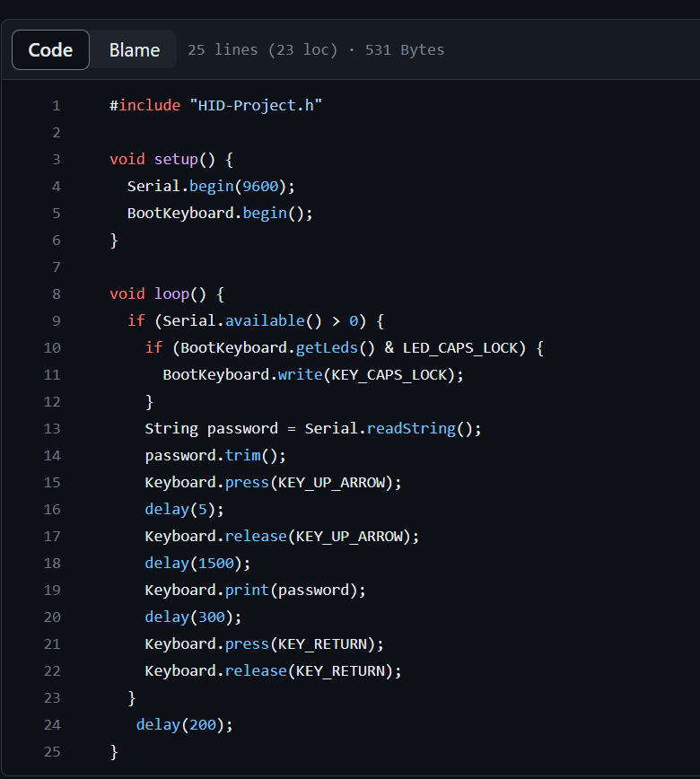Click line number 1 to select it

[56, 105]
